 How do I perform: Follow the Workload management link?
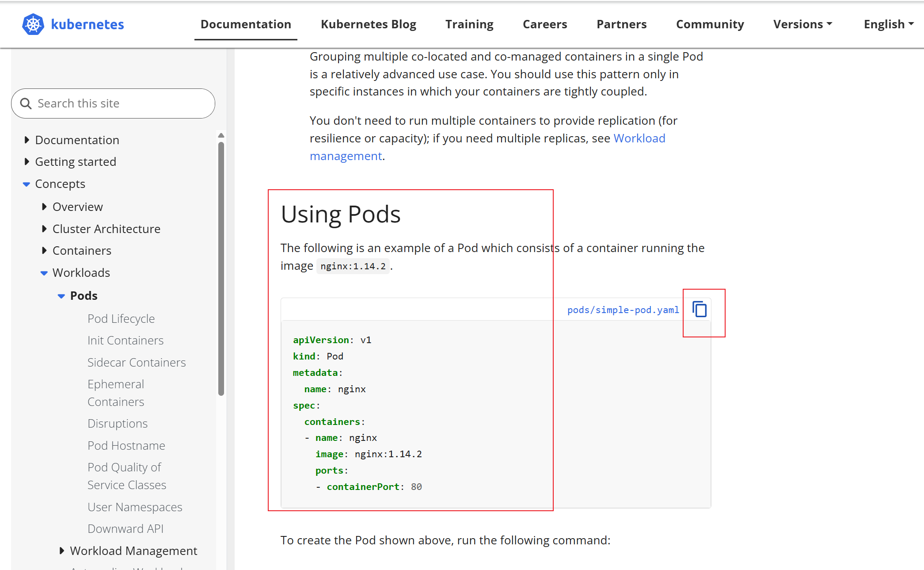click(639, 138)
